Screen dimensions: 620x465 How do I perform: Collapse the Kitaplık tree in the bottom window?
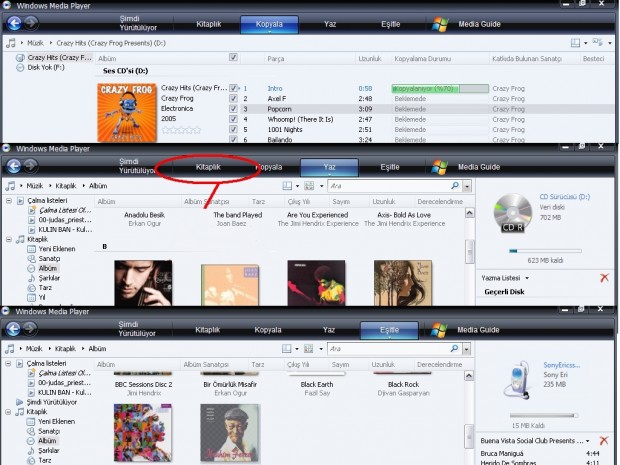pyautogui.click(x=8, y=412)
